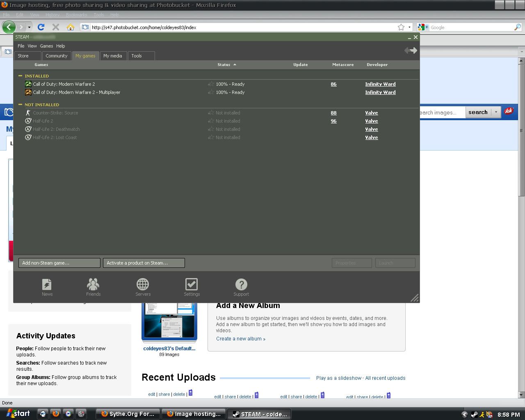This screenshot has height=420, width=525.
Task: Toggle favorite star for Half-Life 2
Action: (211, 121)
